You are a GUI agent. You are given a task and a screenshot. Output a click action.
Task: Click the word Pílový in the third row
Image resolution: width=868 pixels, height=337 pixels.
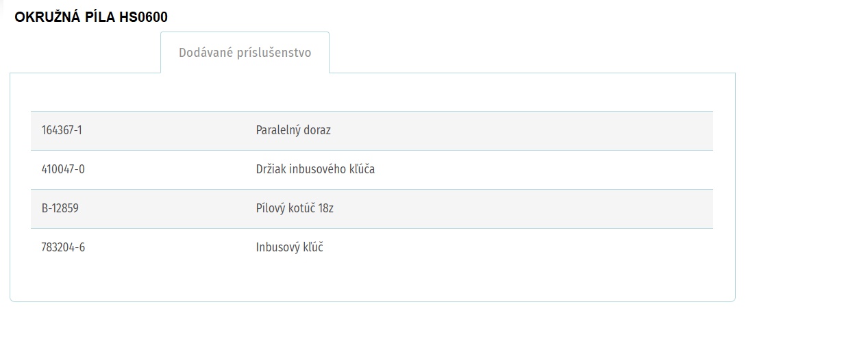point(270,208)
